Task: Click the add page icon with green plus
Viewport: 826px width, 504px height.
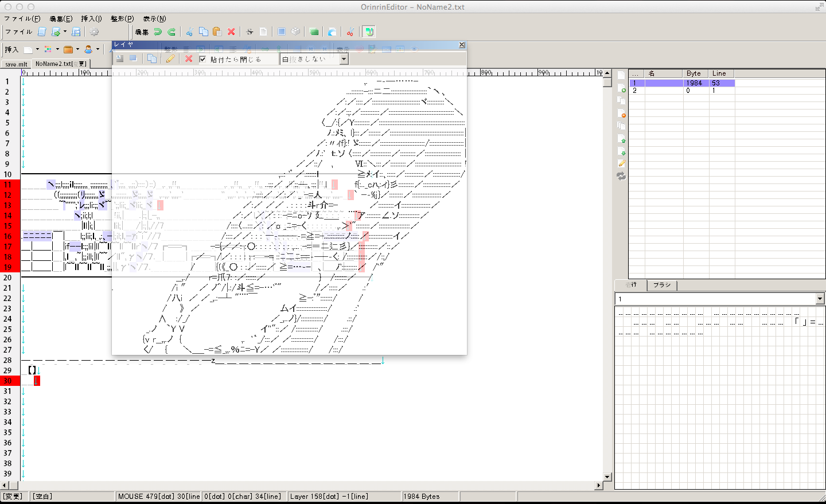Action: pyautogui.click(x=622, y=88)
